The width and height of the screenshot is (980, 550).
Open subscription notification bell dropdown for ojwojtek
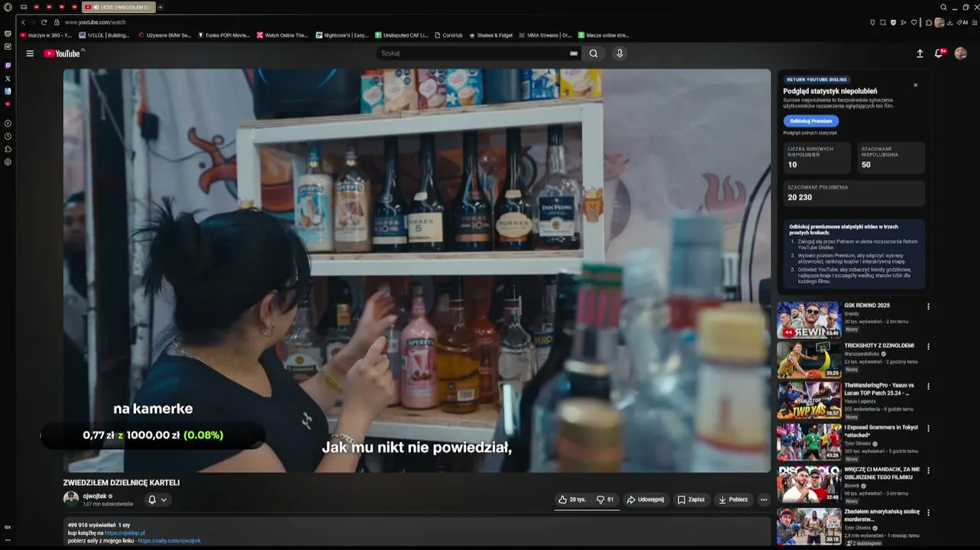tap(157, 500)
